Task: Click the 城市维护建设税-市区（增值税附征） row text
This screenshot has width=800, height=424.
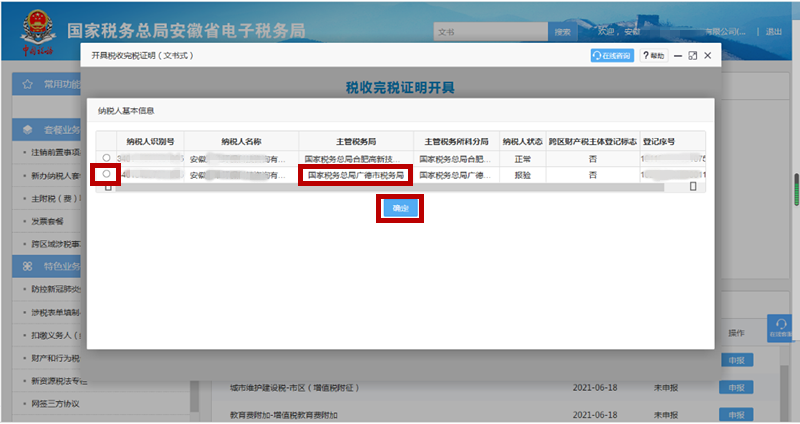Action: pos(294,388)
